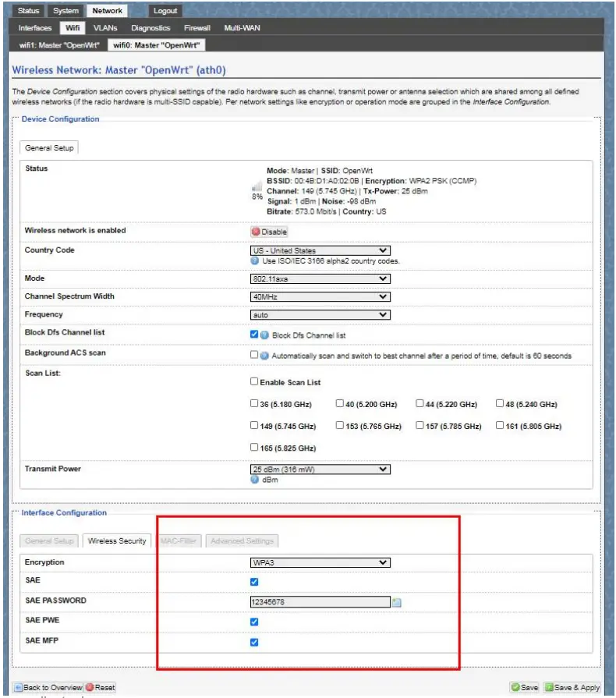Open the Transmit Power dropdown

(319, 469)
